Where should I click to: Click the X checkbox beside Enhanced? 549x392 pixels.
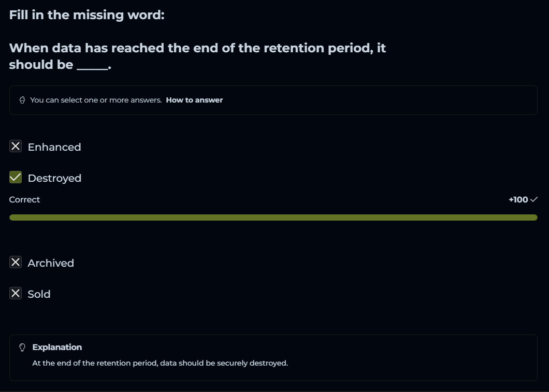pos(16,147)
